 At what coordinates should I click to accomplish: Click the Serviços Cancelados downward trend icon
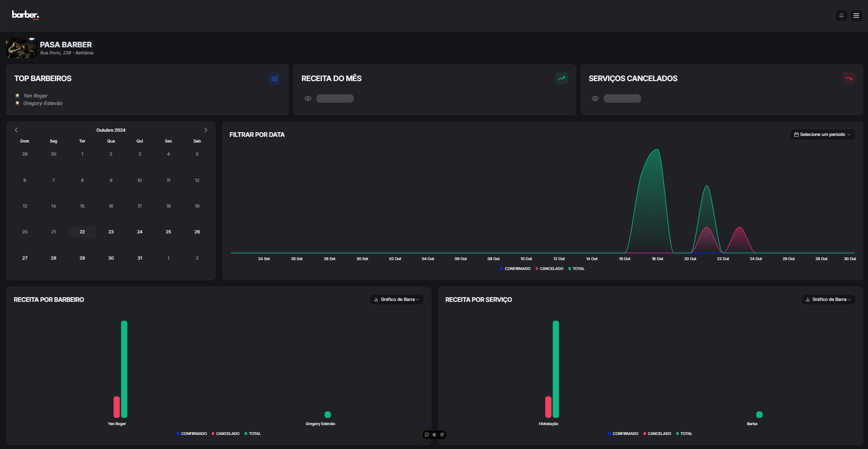[x=849, y=78]
